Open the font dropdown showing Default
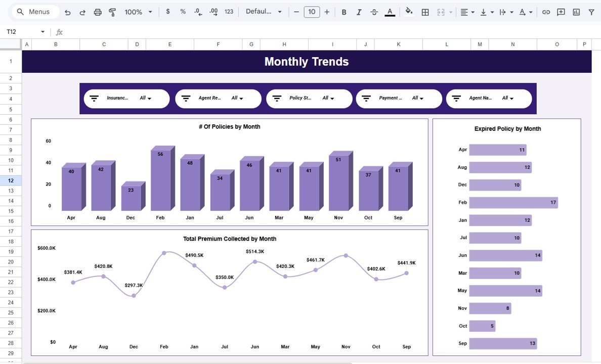 pos(263,11)
